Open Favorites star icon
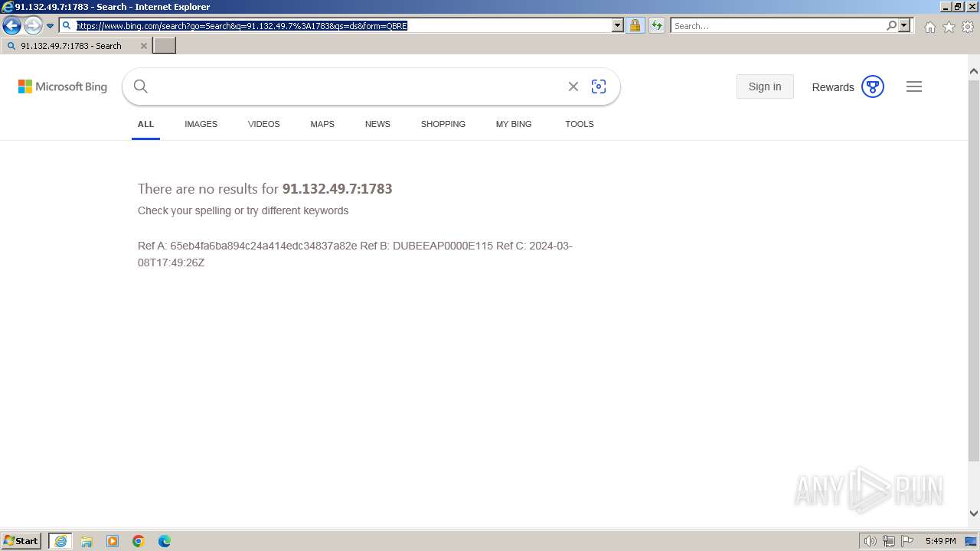 [x=949, y=27]
